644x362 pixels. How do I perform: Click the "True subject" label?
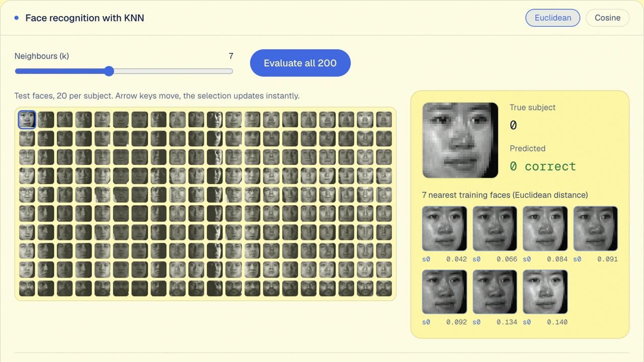pyautogui.click(x=532, y=108)
